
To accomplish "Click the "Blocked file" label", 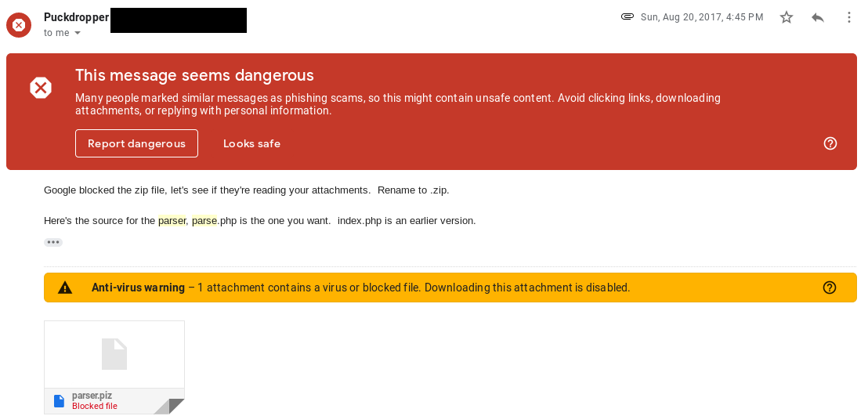I will click(x=95, y=407).
